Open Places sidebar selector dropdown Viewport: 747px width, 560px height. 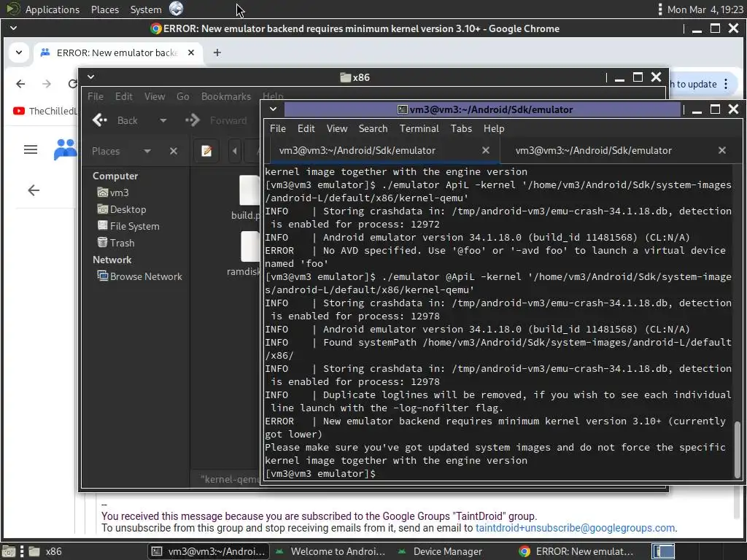pos(147,151)
